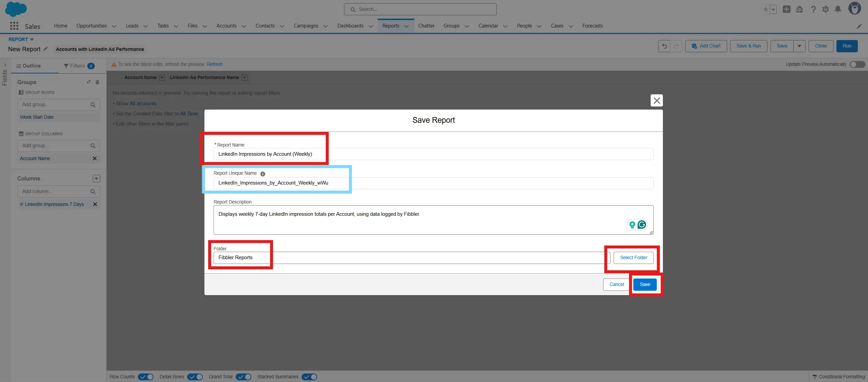Open the dropdown next to Save button
The width and height of the screenshot is (868, 382).
799,46
